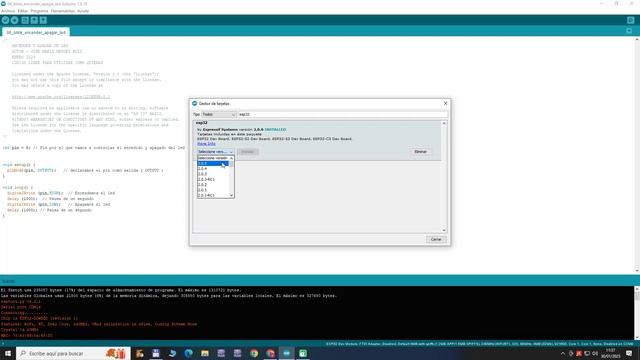Click the console scroll-up arrow
The image size is (640, 360).
coord(637,289)
